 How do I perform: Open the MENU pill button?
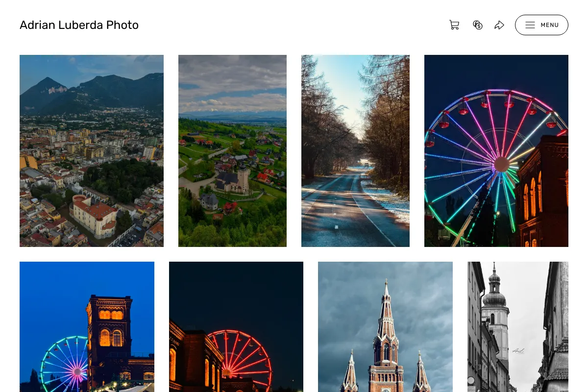pyautogui.click(x=541, y=25)
